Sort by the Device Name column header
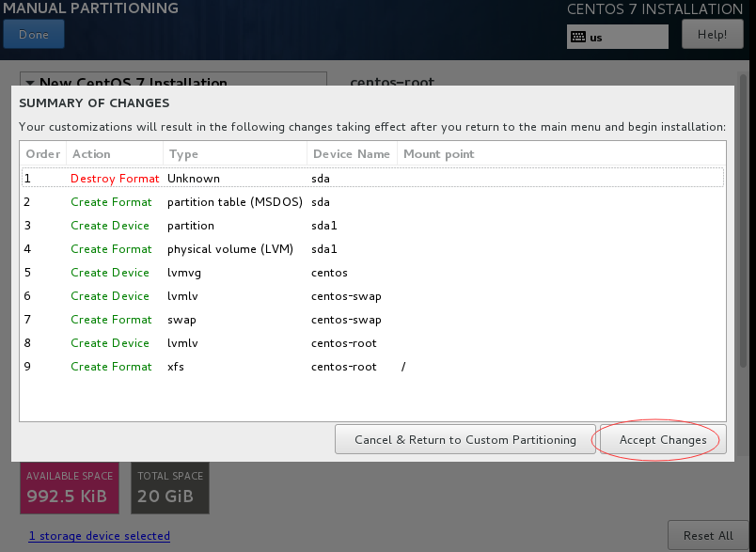The height and width of the screenshot is (552, 756). 352,154
